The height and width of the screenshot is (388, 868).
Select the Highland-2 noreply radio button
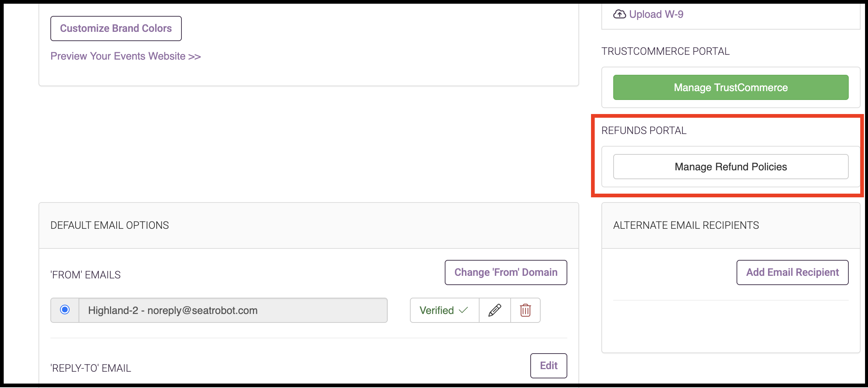click(65, 310)
